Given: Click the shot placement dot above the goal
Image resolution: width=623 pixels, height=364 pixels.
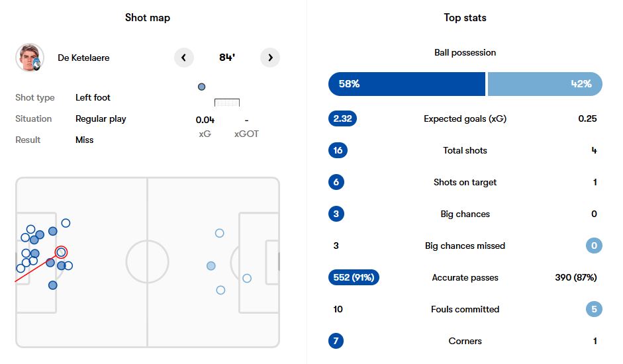Looking at the screenshot, I should (x=202, y=87).
